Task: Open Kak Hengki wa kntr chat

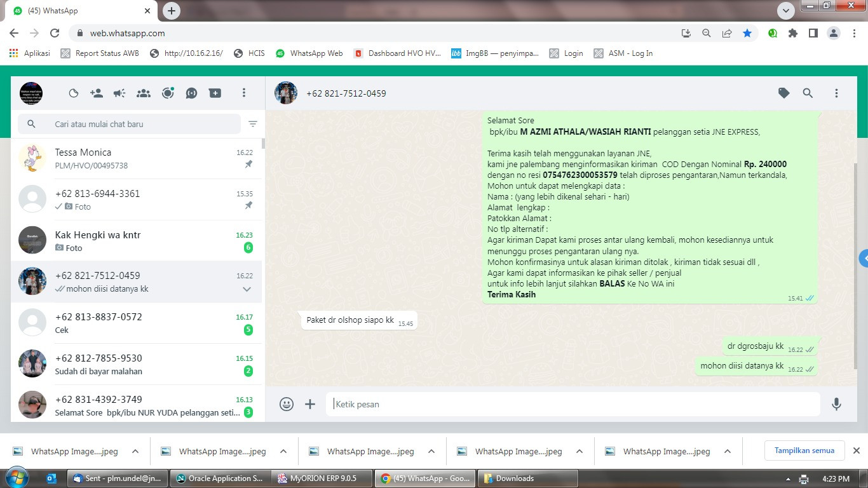Action: [136, 240]
